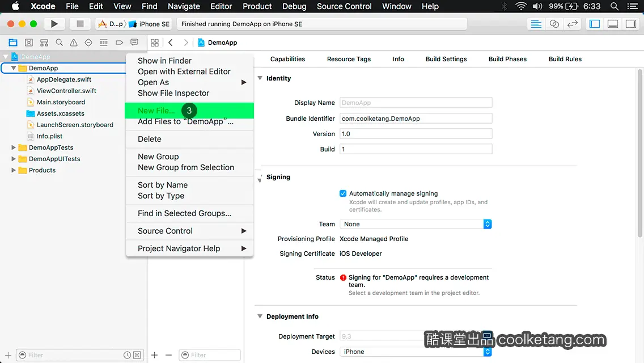The height and width of the screenshot is (363, 644).
Task: Open the Issue navigator warning icon
Action: click(x=74, y=43)
